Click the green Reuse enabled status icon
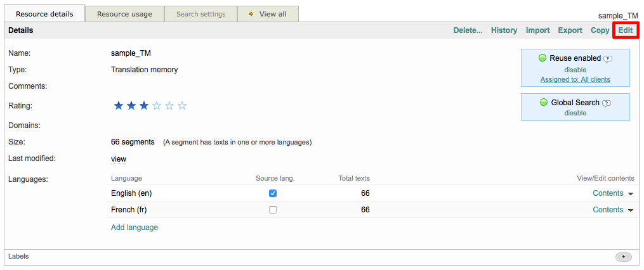Screen dimensions: 644x270 [x=542, y=58]
